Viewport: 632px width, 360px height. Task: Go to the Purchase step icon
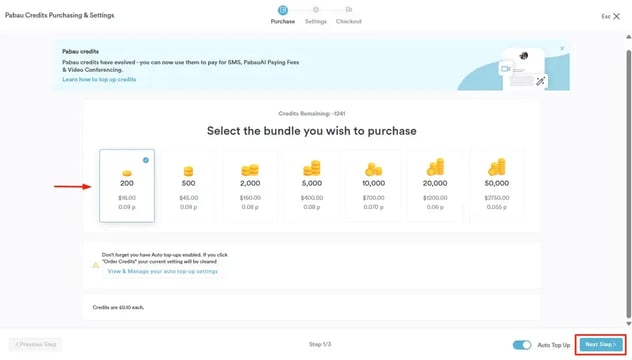click(283, 10)
